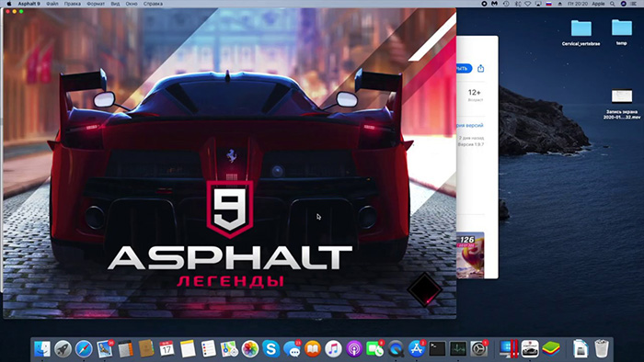The height and width of the screenshot is (362, 644).
Task: Switch input source via Russian flag
Action: 548,4
